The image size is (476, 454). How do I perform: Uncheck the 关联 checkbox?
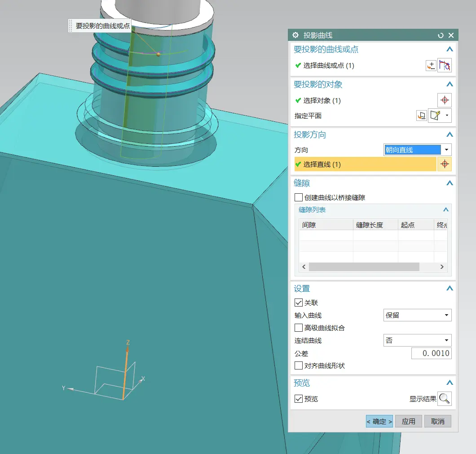pyautogui.click(x=299, y=303)
